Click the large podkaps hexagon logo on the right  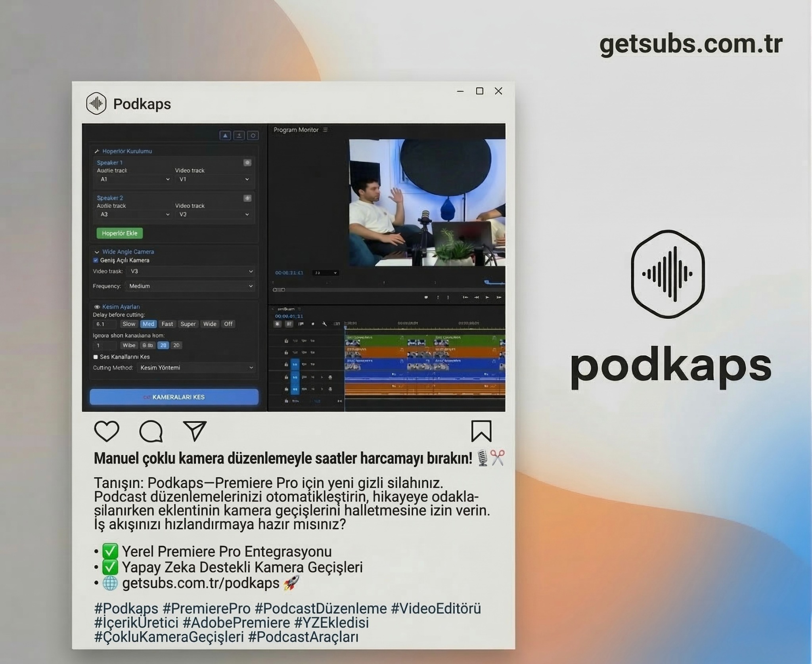tap(668, 274)
